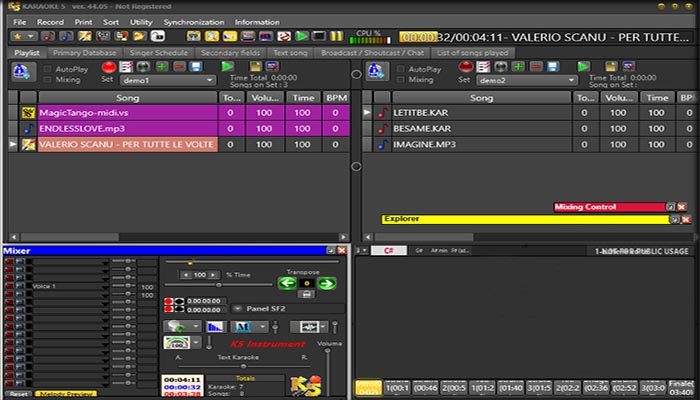Enable Mixing in the right playlist

(400, 80)
